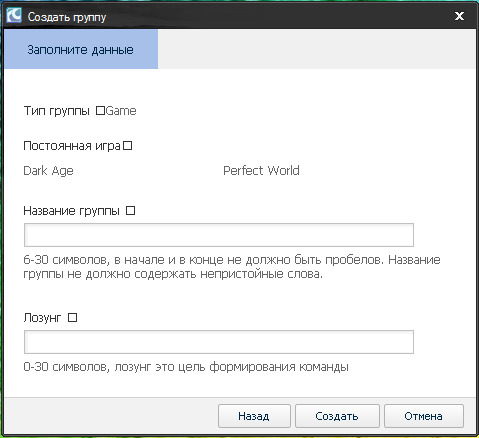Tick the small box beside Лозунг
This screenshot has width=479, height=438.
(x=72, y=318)
